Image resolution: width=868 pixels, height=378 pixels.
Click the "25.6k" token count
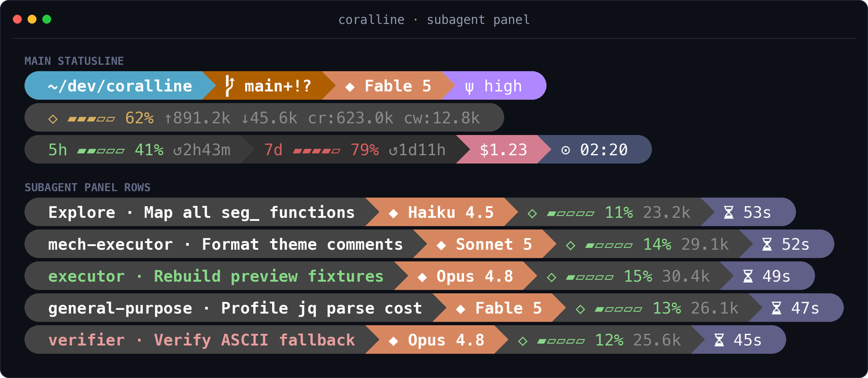coord(657,341)
